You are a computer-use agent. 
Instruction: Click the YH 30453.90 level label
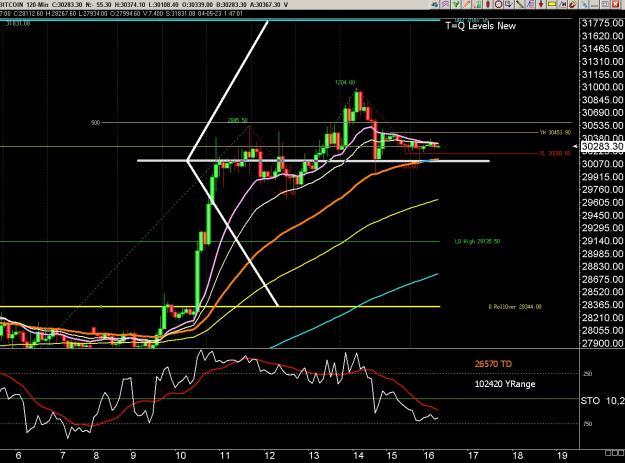(555, 132)
